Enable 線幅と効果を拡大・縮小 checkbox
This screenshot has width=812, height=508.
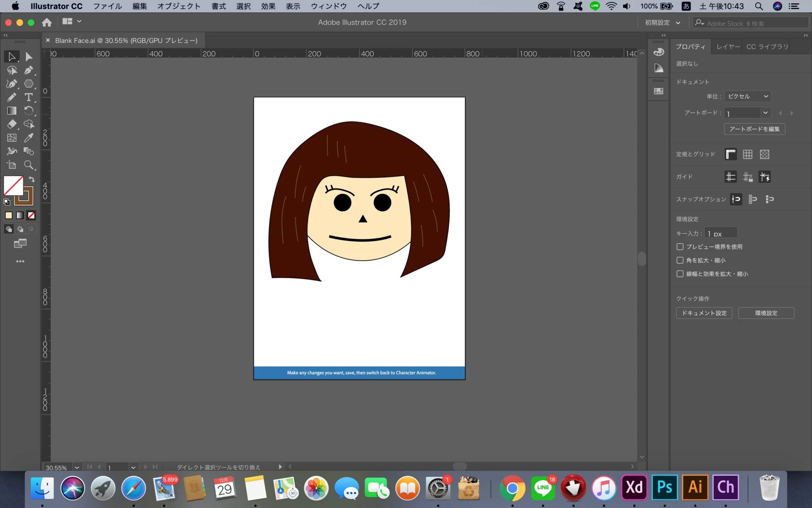tap(680, 274)
